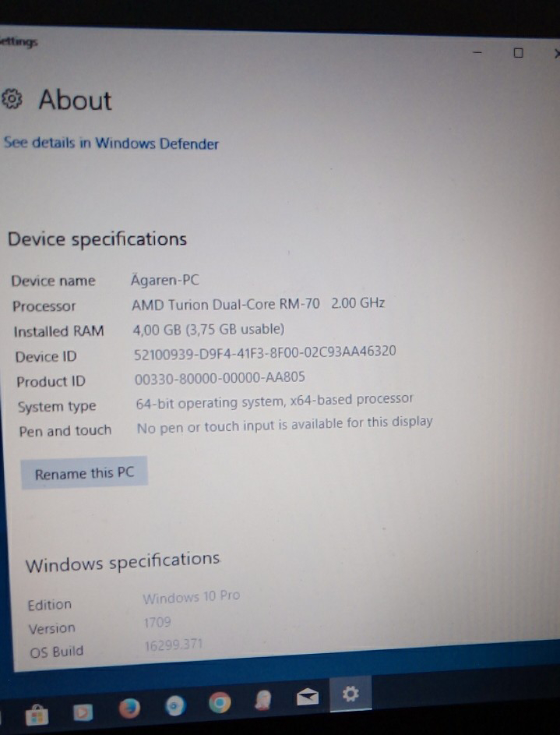This screenshot has width=560, height=735.
Task: Open Microsoft Store from the taskbar
Action: tap(37, 716)
